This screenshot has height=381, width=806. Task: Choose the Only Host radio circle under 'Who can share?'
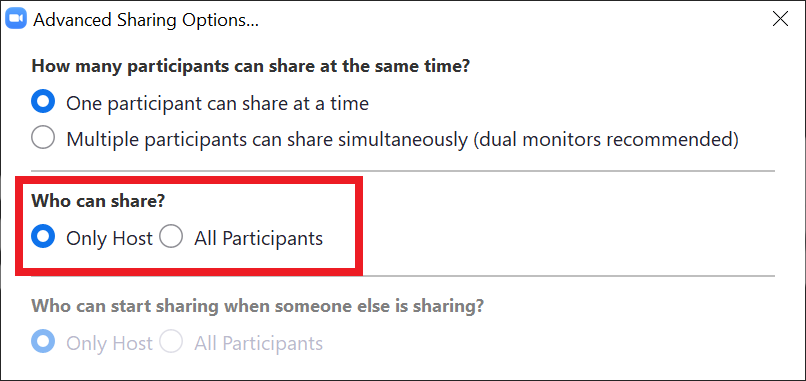[43, 238]
